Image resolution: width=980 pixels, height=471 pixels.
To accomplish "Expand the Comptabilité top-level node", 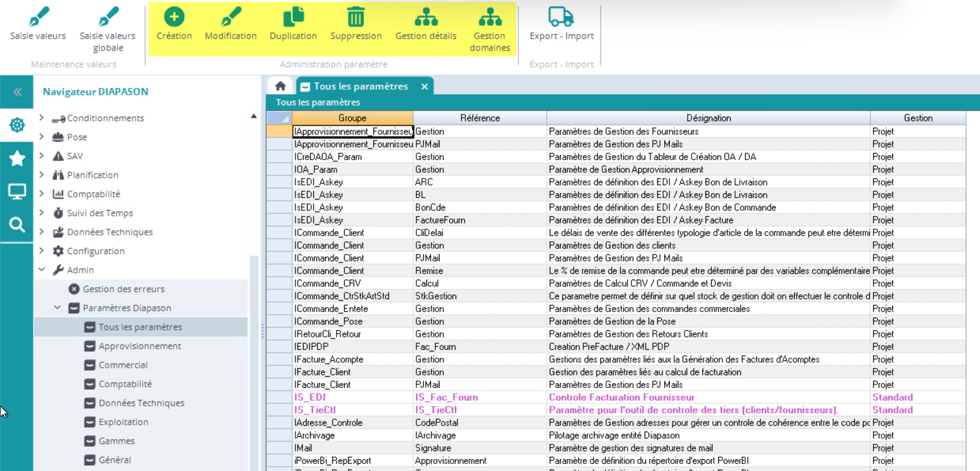I will coord(42,194).
